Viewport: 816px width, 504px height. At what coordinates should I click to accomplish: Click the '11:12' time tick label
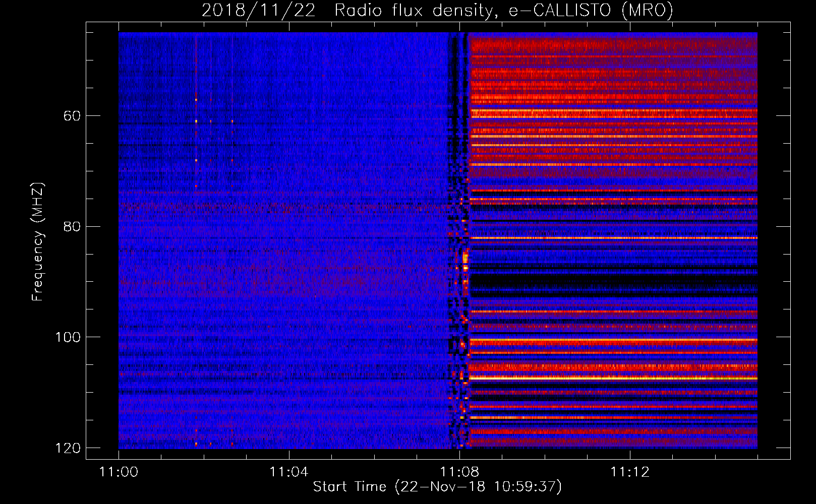629,472
